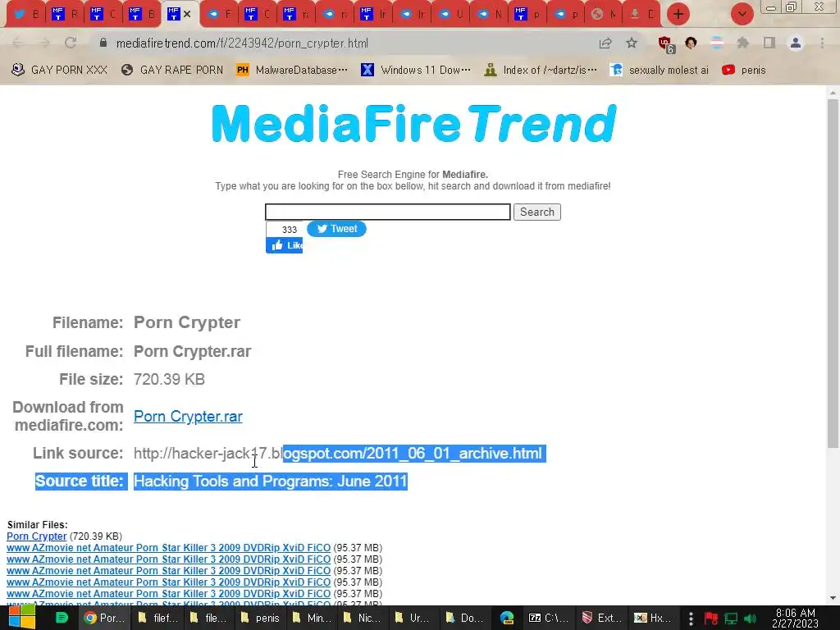Image resolution: width=840 pixels, height=630 pixels.
Task: Click the red flag tray icon
Action: click(711, 619)
